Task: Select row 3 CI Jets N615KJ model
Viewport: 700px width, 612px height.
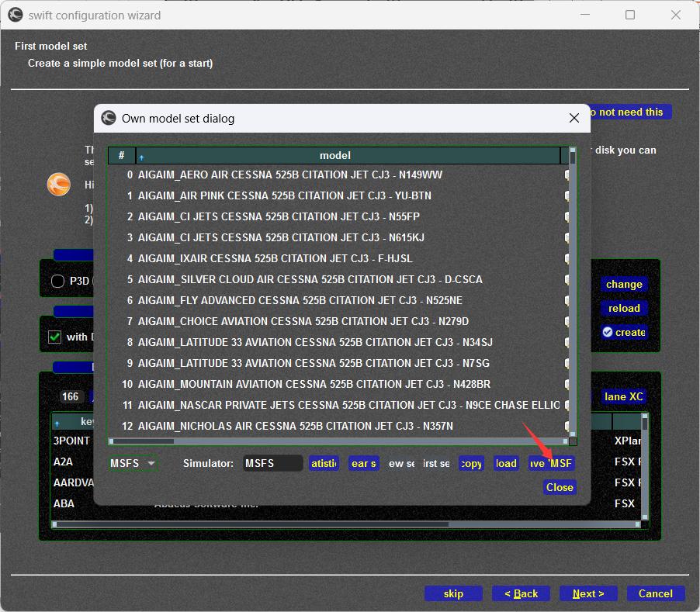Action: click(338, 237)
